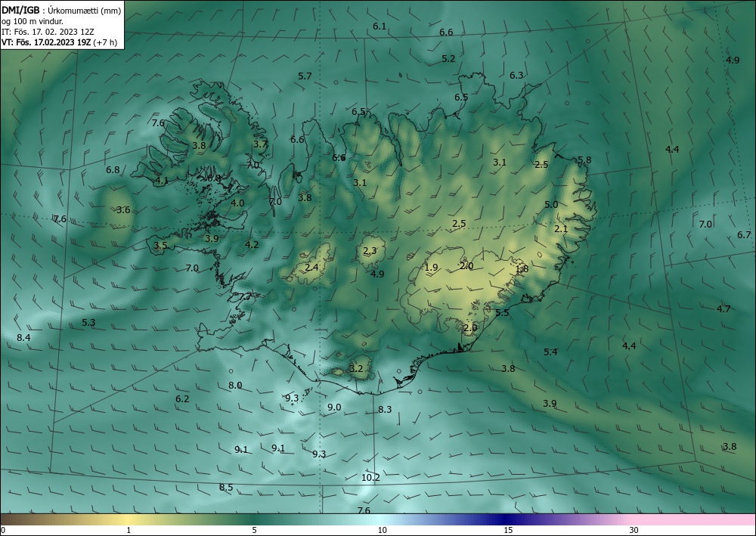This screenshot has width=756, height=536.
Task: Click the color scale label '1'
Action: click(129, 530)
